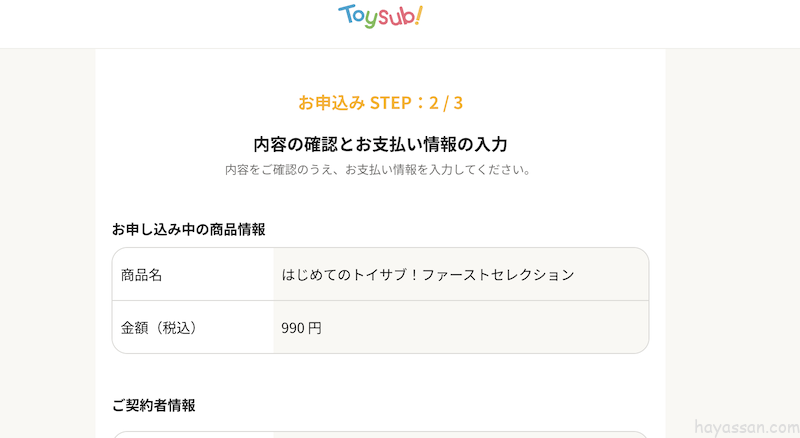Click the top edge of the contractor info box
This screenshot has width=800, height=438.
point(380,432)
